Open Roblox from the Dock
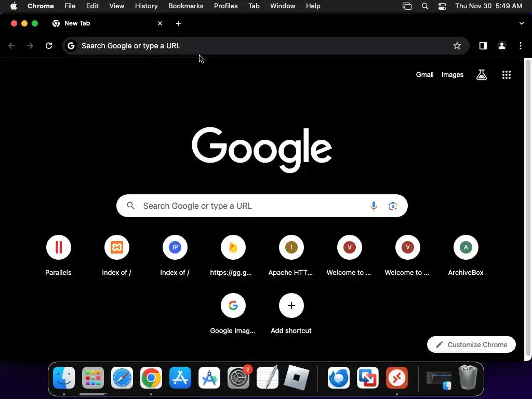The image size is (532, 399). 297,378
